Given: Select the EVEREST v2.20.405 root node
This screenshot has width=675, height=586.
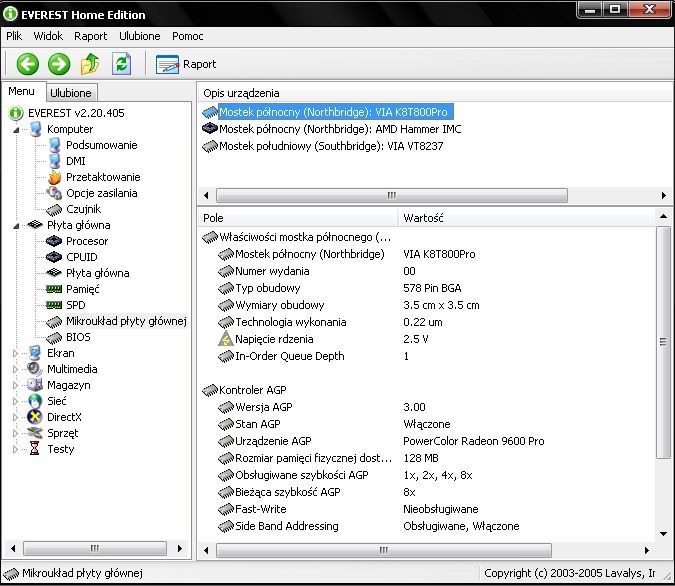Looking at the screenshot, I should (76, 113).
